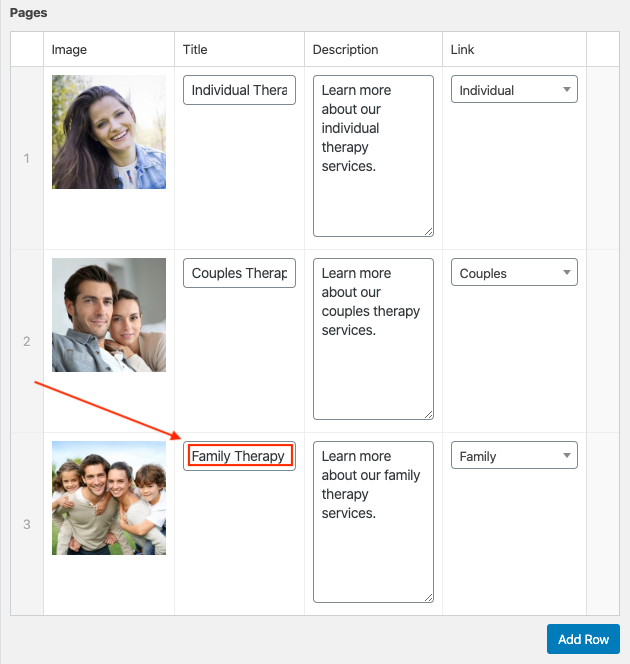
Task: Select the couple photo thumbnail
Action: click(x=109, y=315)
